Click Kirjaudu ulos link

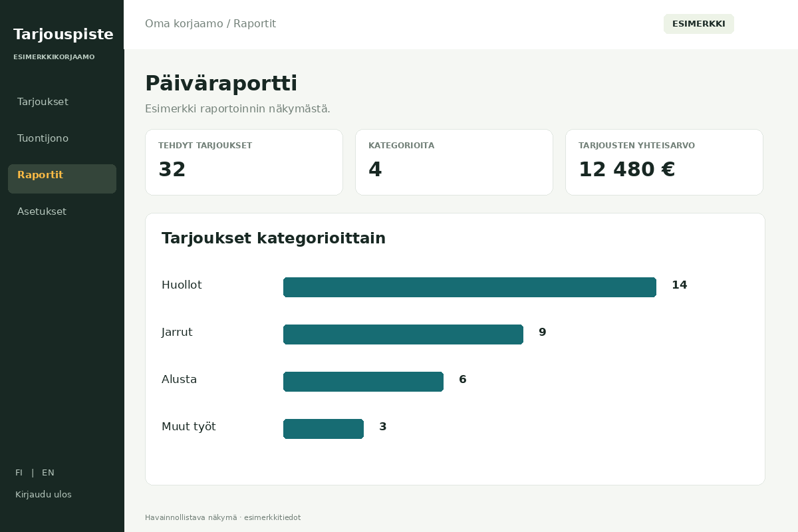click(43, 495)
